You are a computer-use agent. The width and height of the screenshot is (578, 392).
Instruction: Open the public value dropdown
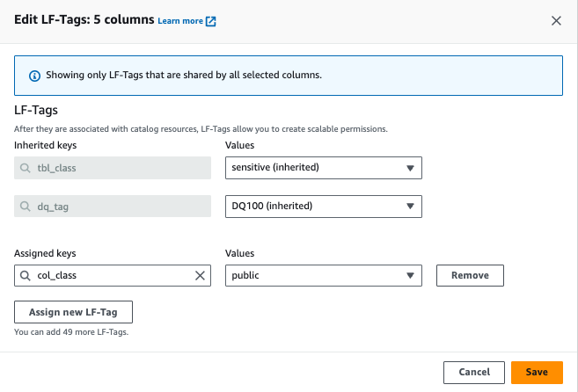(324, 275)
